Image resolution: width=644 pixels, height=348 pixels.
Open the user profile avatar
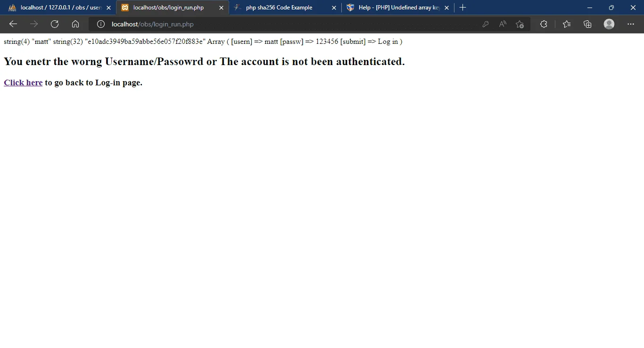609,24
